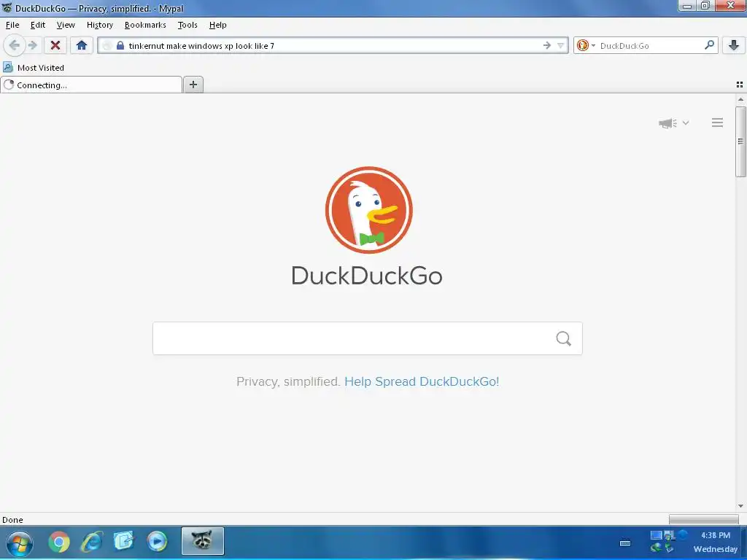Click the page search magnifier button

pos(564,338)
